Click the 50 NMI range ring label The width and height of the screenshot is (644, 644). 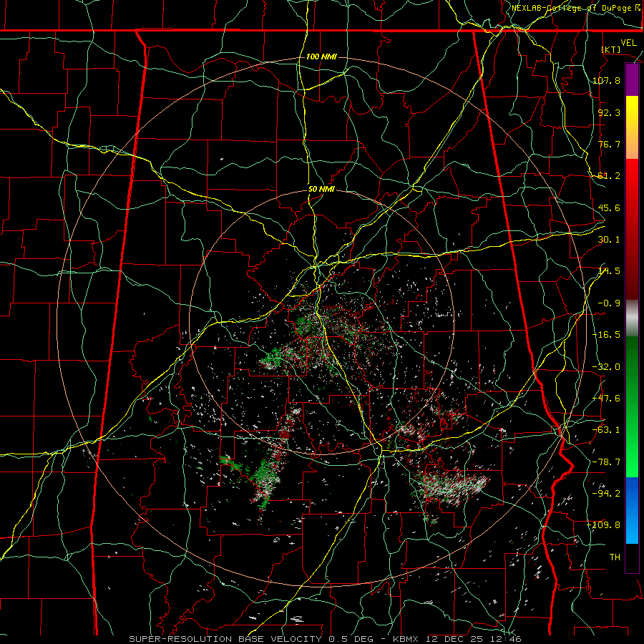(321, 190)
